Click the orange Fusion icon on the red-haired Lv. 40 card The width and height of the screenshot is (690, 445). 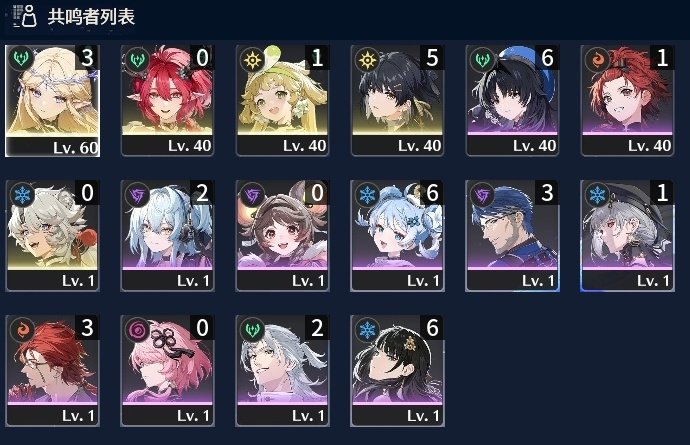click(x=597, y=59)
